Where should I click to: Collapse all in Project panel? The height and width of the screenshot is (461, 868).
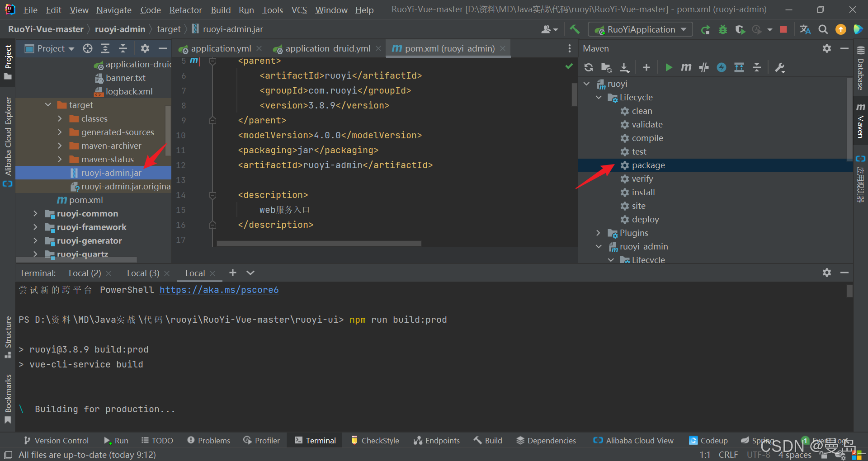[x=123, y=48]
